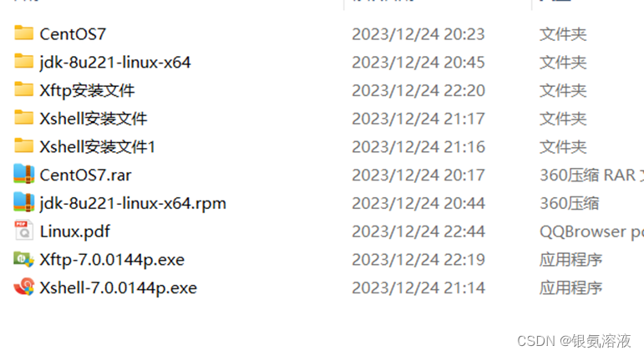Screen dimensions: 644x356
Task: Click the jdk-8u221-linux-x64.rpm file name
Action: (x=133, y=203)
